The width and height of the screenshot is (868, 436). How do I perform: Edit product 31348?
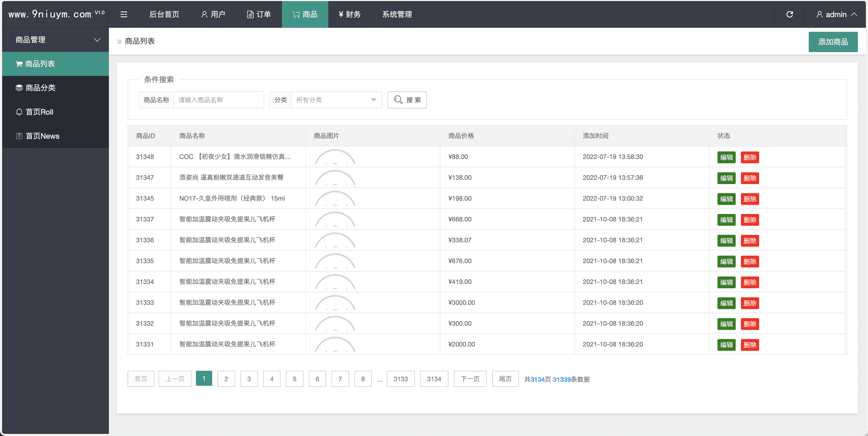(x=726, y=157)
